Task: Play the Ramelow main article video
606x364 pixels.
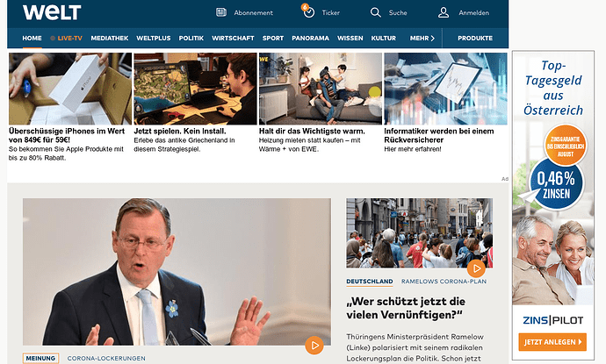Action: pos(314,345)
